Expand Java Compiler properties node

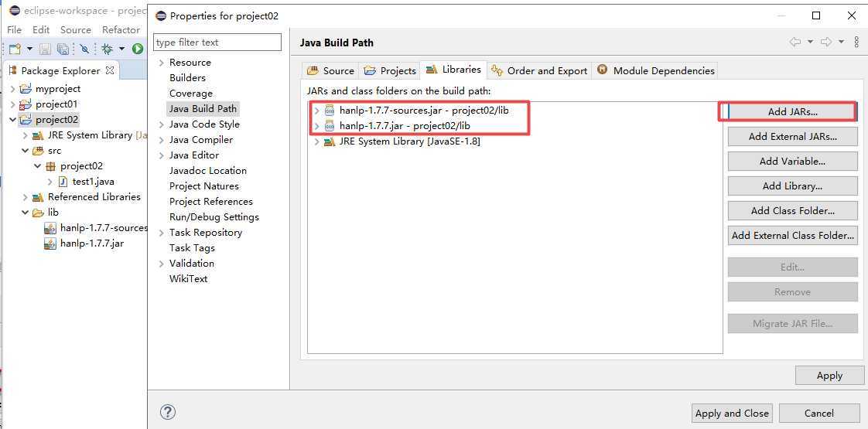(161, 140)
